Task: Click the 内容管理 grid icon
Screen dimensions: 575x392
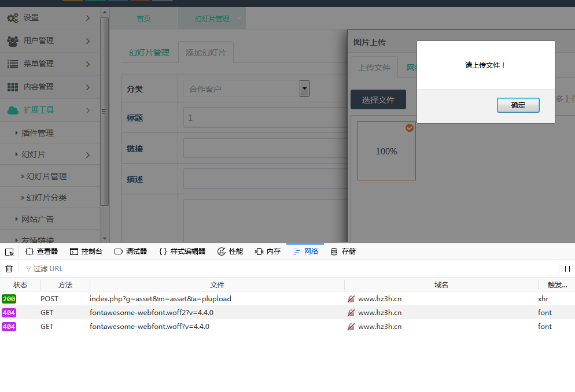Action: click(x=12, y=87)
